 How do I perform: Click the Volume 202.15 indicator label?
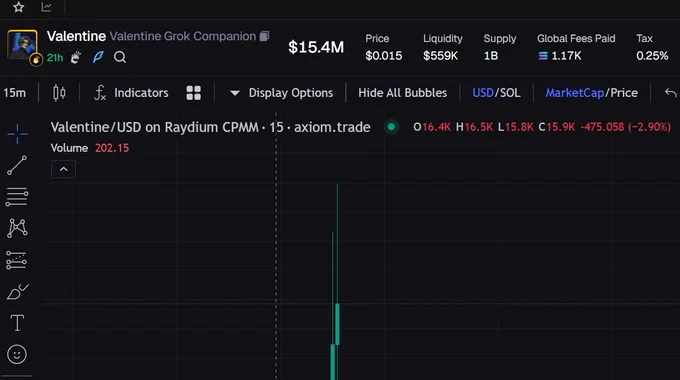(x=90, y=148)
